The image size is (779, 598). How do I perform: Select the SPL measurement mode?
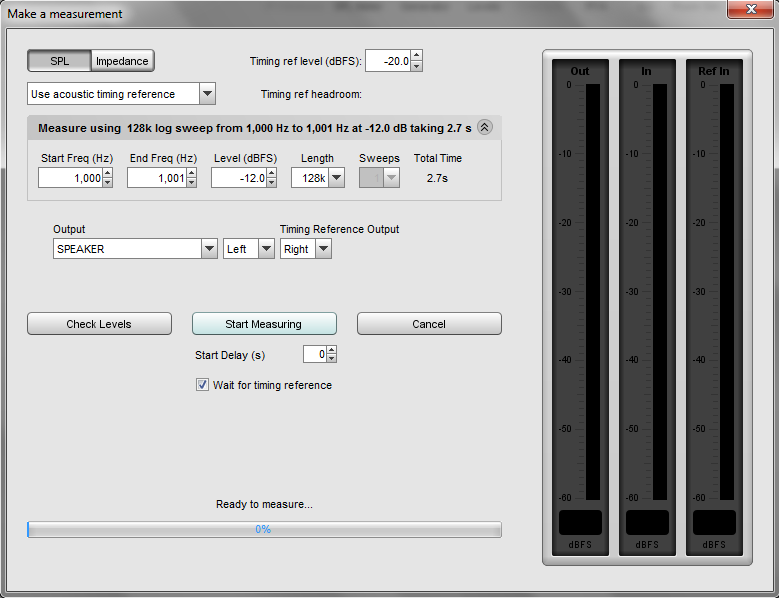60,61
